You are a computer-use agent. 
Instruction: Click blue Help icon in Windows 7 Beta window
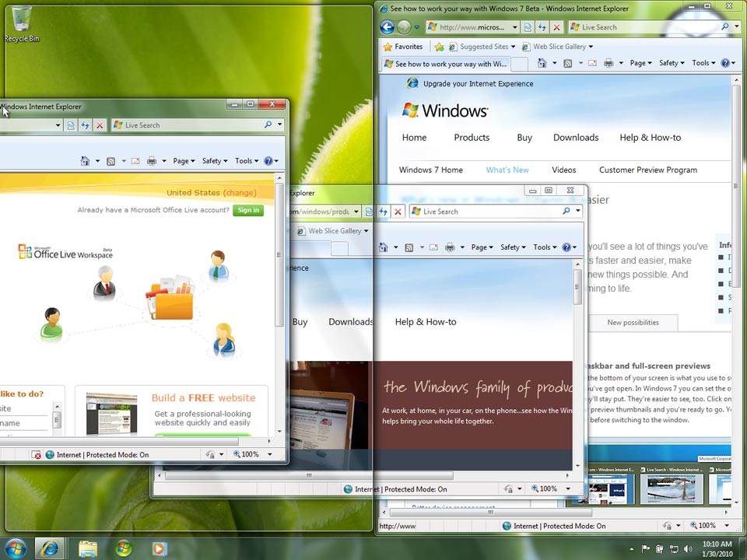coord(724,63)
